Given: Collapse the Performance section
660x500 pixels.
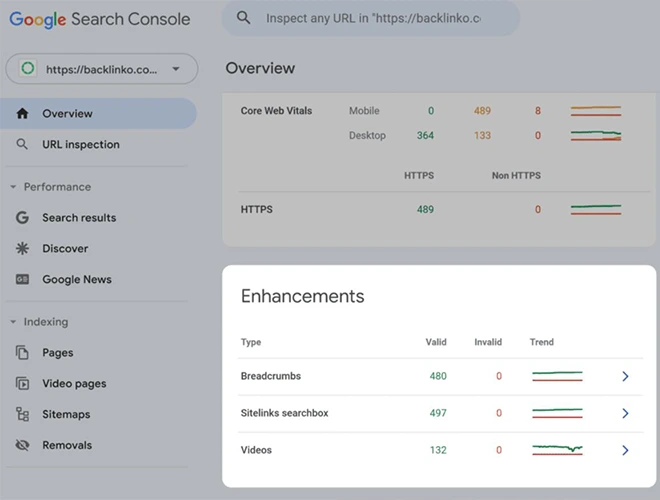Looking at the screenshot, I should (x=13, y=187).
